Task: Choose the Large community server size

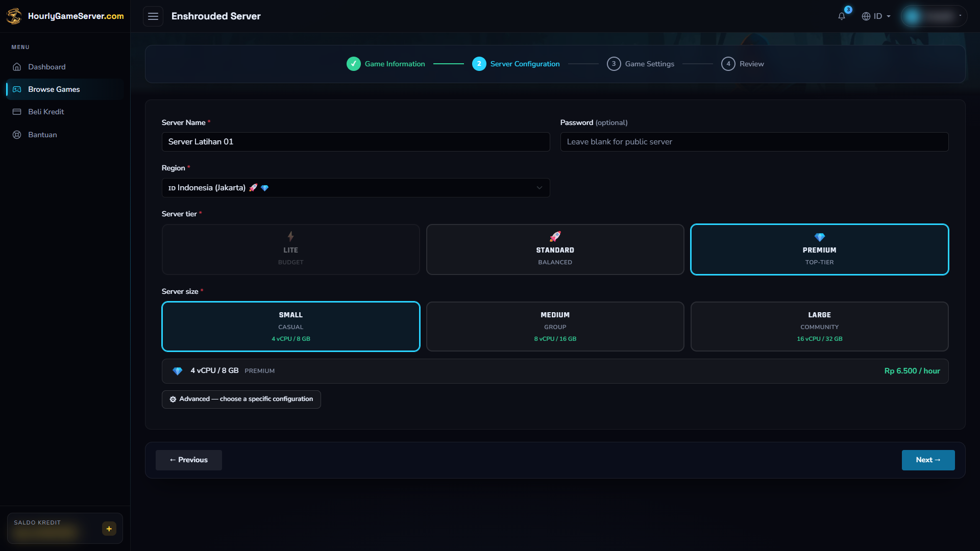Action: pyautogui.click(x=820, y=327)
